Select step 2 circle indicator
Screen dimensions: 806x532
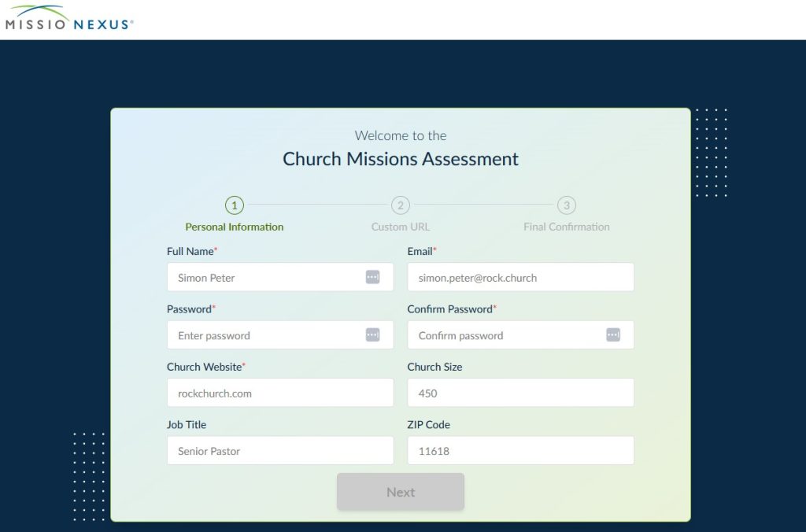tap(400, 205)
